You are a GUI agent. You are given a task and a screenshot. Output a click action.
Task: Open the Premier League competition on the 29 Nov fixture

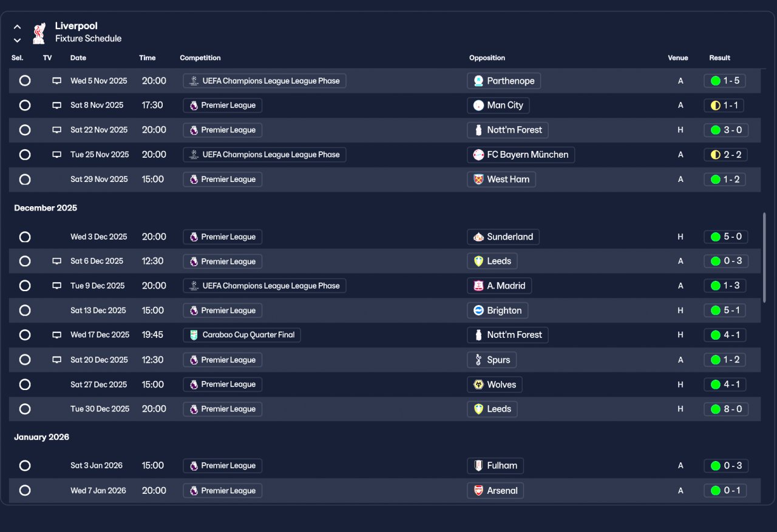[223, 180]
